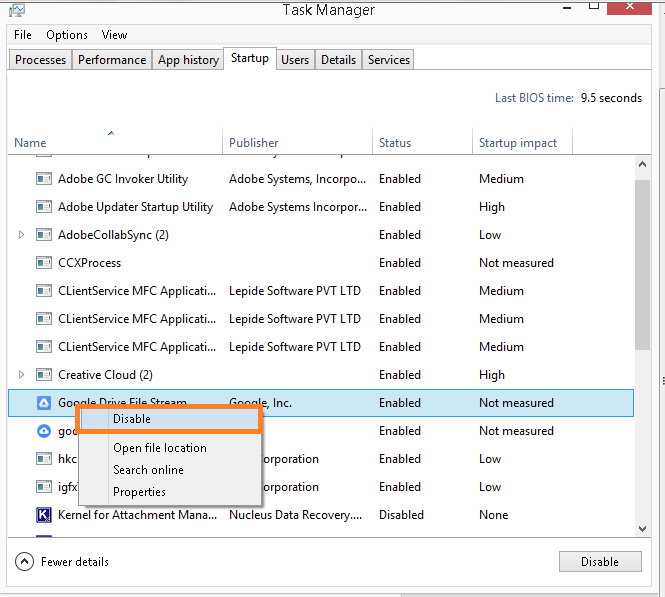Click the None startup impact value
The width and height of the screenshot is (665, 597).
493,515
